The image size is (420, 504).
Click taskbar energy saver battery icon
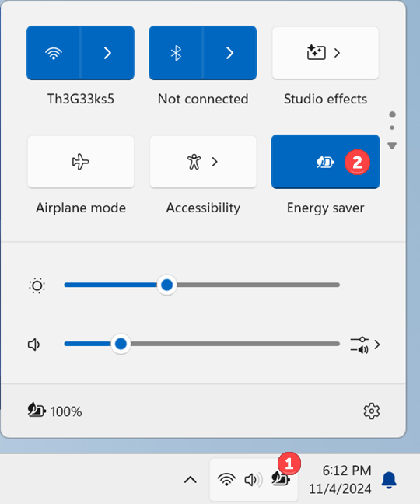click(281, 479)
